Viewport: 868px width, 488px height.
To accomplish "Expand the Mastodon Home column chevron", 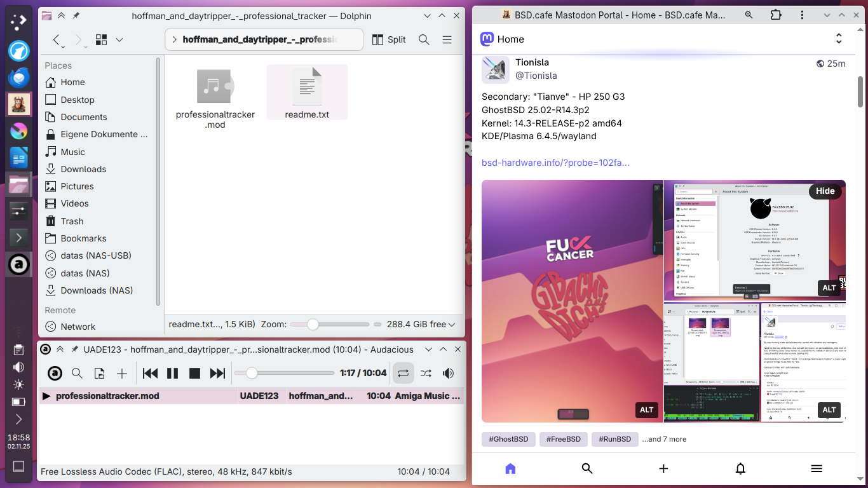I will (839, 39).
